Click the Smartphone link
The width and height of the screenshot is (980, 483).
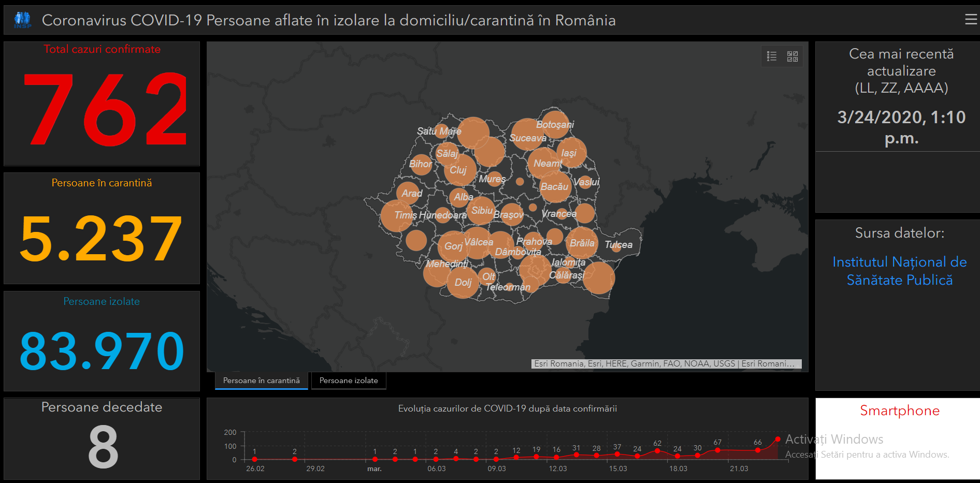point(899,411)
